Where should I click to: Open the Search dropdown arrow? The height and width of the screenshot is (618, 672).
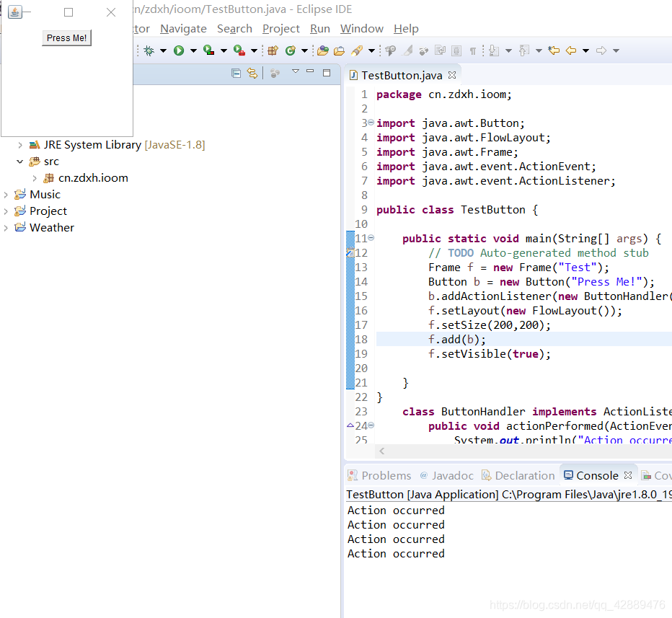coord(371,50)
